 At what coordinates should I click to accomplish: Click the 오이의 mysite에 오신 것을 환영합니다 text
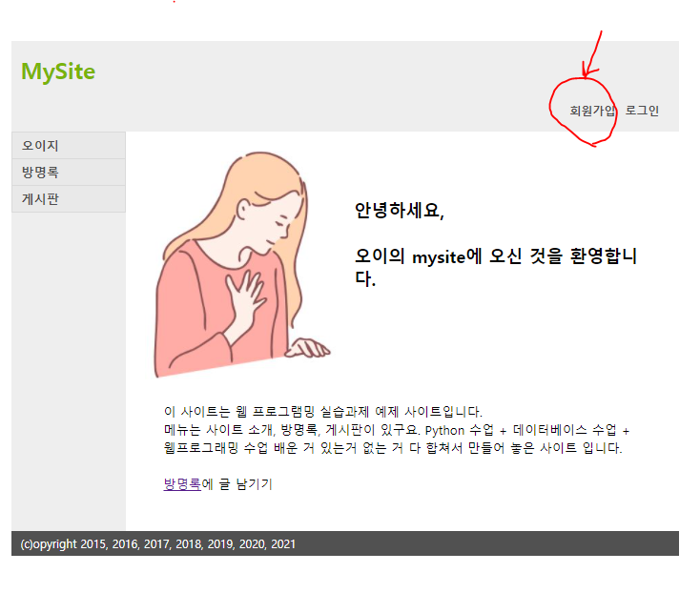496,267
